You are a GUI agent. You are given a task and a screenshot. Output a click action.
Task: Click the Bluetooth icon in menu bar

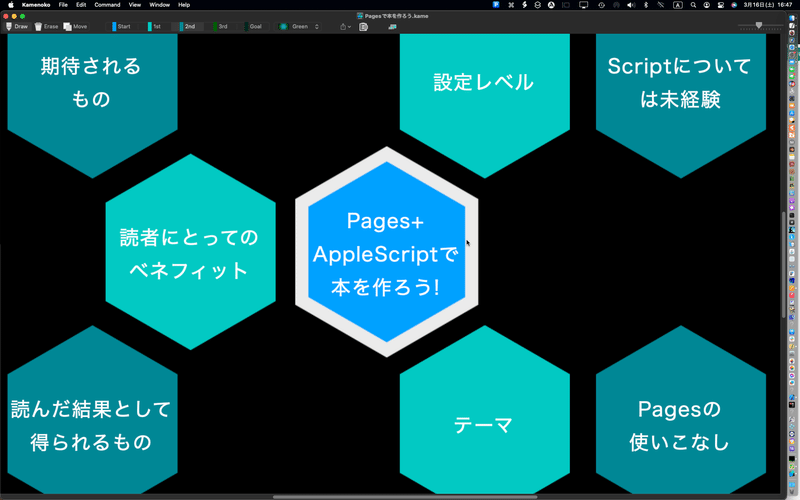coord(645,5)
